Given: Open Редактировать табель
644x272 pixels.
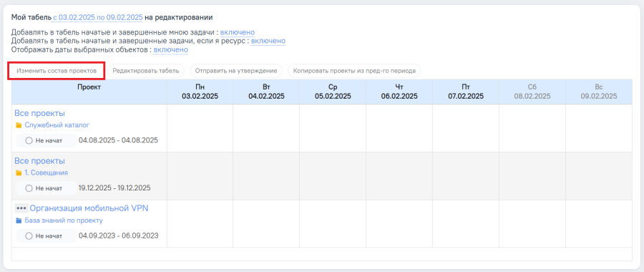Looking at the screenshot, I should [x=146, y=71].
